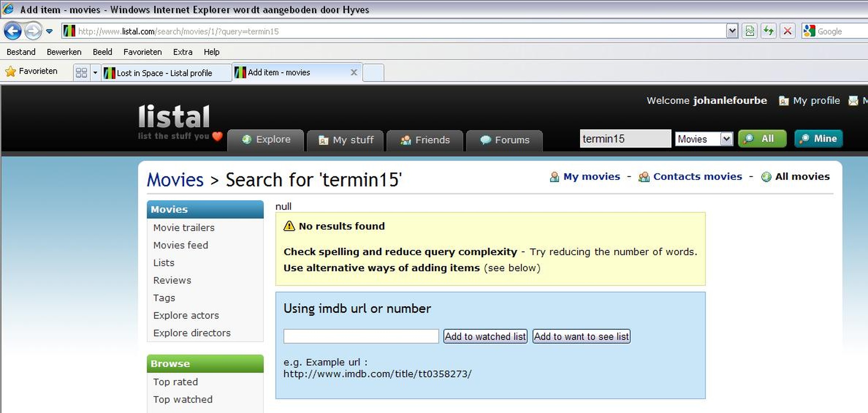Open Reviews in sidebar
The height and width of the screenshot is (413, 868).
(x=172, y=280)
